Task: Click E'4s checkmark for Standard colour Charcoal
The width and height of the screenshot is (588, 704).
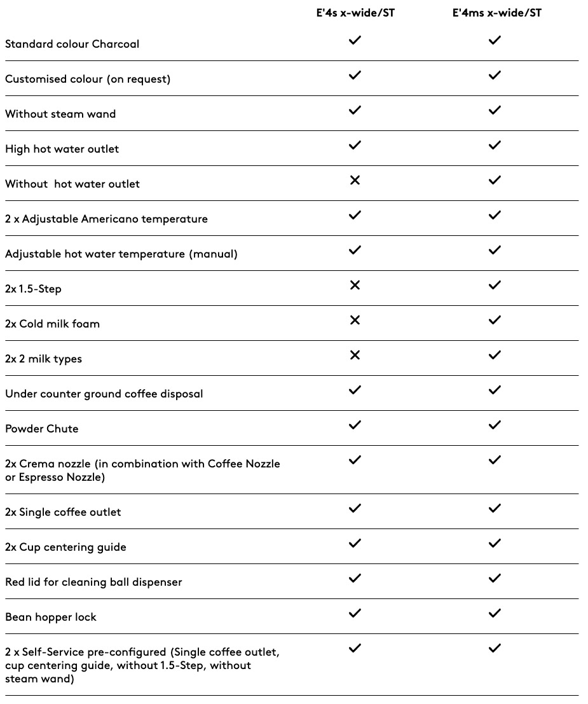Action: click(355, 41)
